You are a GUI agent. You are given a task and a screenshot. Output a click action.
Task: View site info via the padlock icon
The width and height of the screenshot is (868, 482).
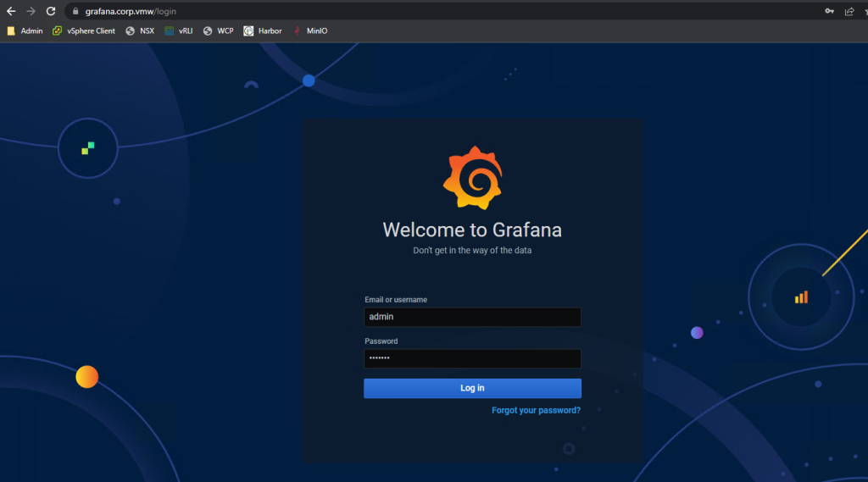[x=75, y=11]
